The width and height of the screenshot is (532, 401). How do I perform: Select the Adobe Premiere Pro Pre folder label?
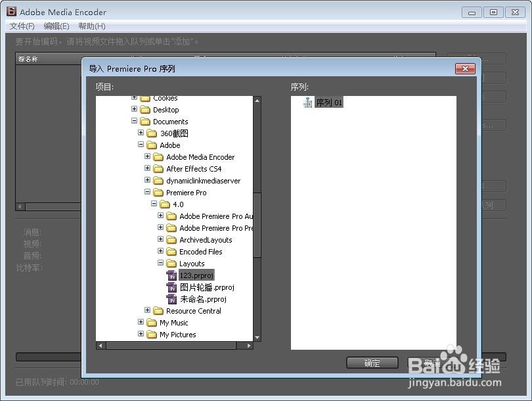[x=216, y=228]
